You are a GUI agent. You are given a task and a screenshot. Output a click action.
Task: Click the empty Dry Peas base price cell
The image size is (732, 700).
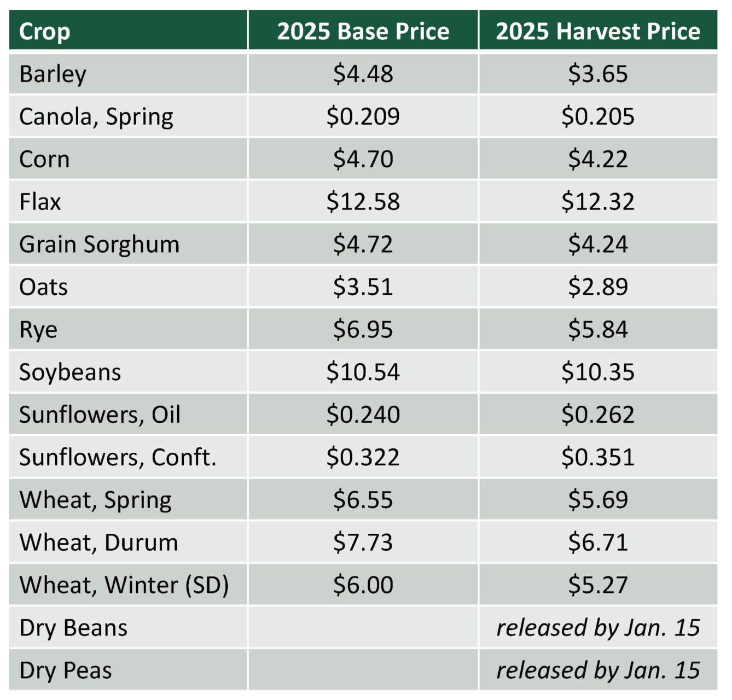[363, 670]
